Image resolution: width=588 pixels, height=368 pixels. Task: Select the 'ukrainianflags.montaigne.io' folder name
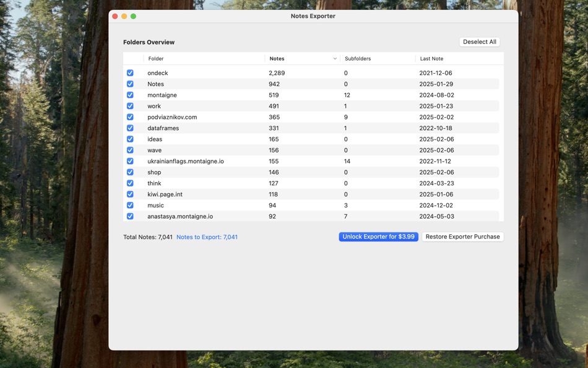pos(186,161)
